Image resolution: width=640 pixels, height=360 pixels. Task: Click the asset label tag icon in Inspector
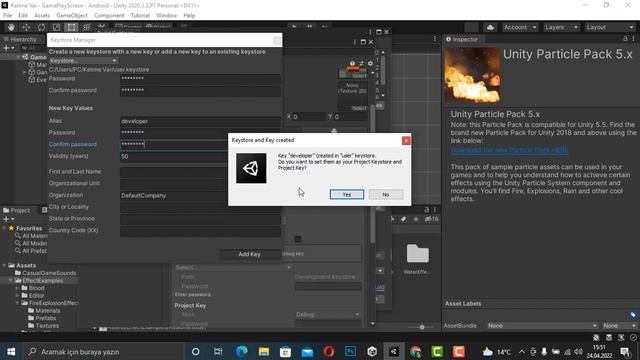pyautogui.click(x=633, y=315)
